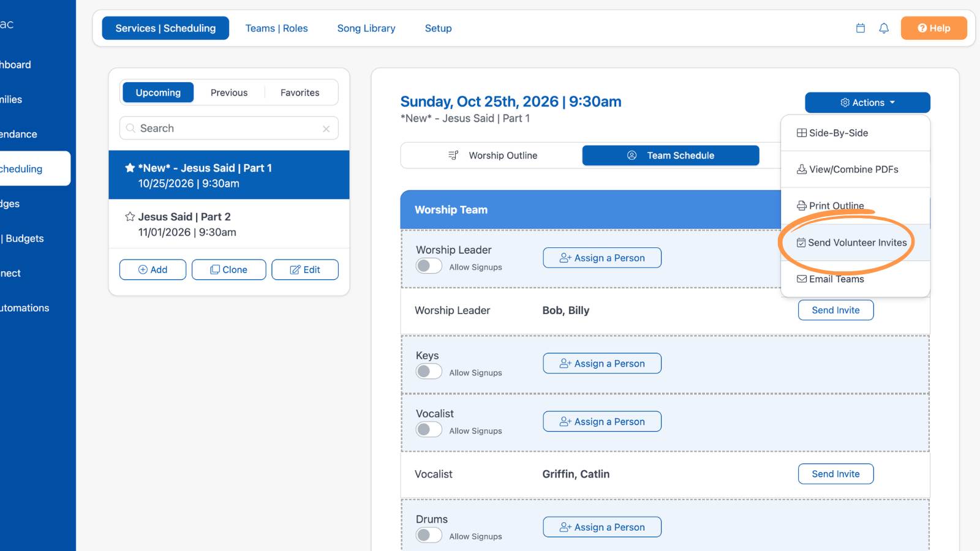Open notifications bell icon
This screenshot has height=551, width=980.
(884, 28)
